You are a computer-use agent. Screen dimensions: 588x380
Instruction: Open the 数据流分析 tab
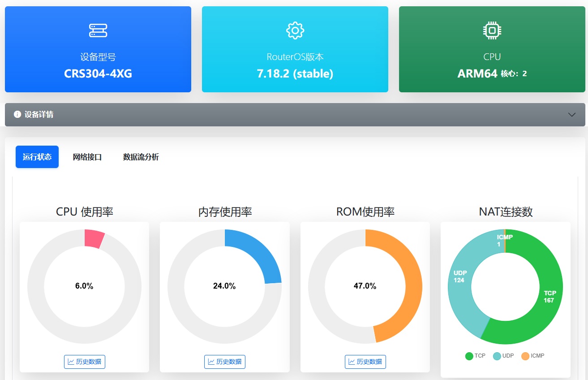coord(141,157)
